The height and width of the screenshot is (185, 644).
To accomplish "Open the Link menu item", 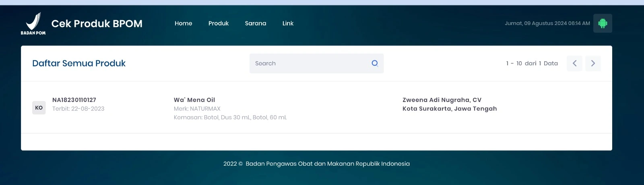I will point(288,23).
